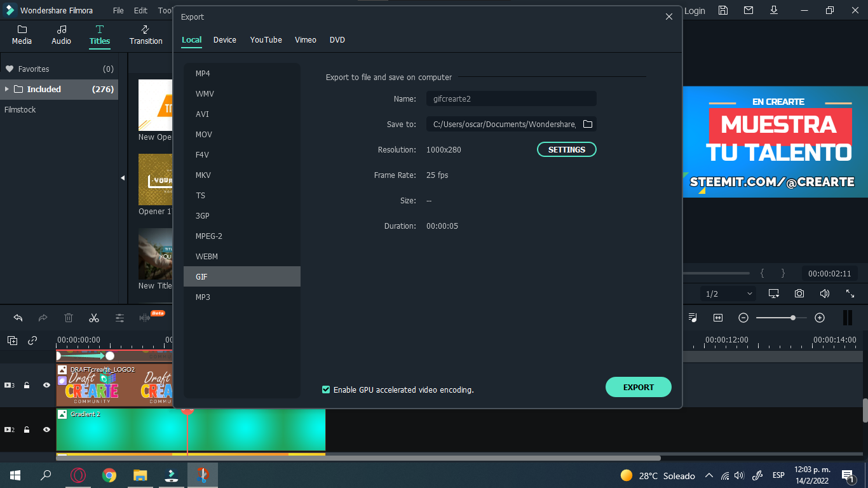This screenshot has height=488, width=868.
Task: Hide video track 2 with eye icon
Action: click(46, 430)
